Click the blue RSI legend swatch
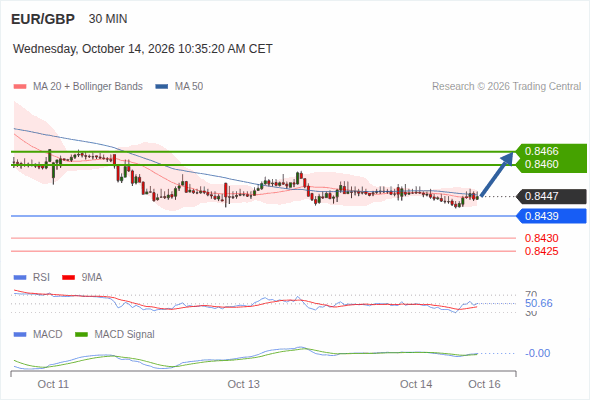 [20, 278]
